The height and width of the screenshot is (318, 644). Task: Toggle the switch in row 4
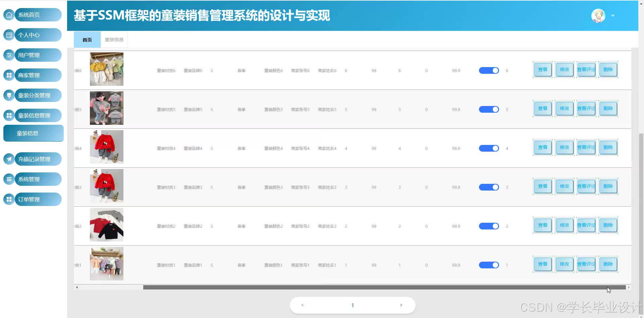pos(489,148)
